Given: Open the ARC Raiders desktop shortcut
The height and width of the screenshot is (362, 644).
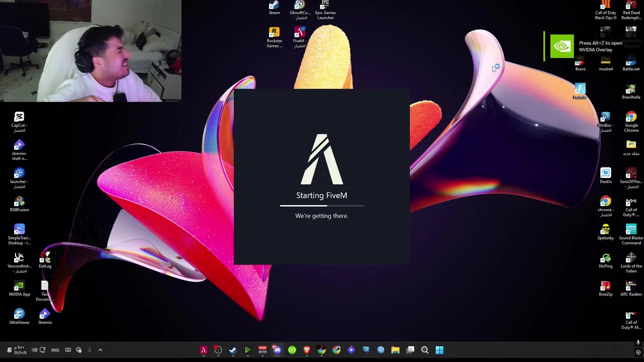Looking at the screenshot, I should click(631, 289).
